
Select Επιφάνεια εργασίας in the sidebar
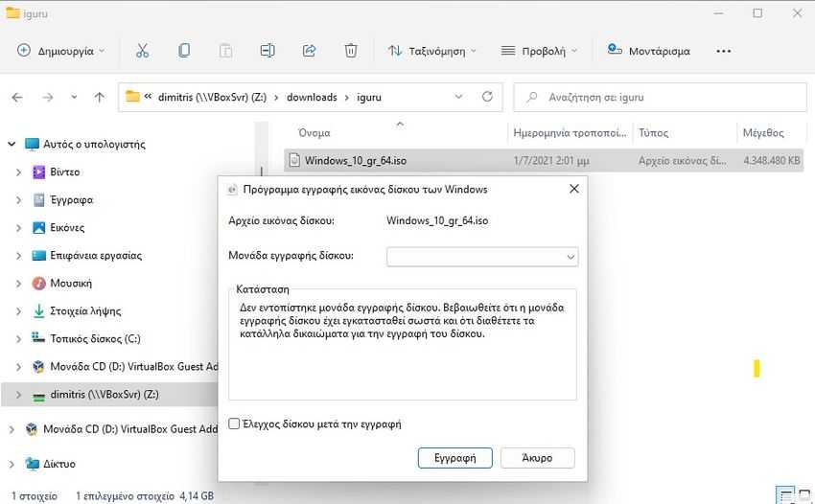96,256
